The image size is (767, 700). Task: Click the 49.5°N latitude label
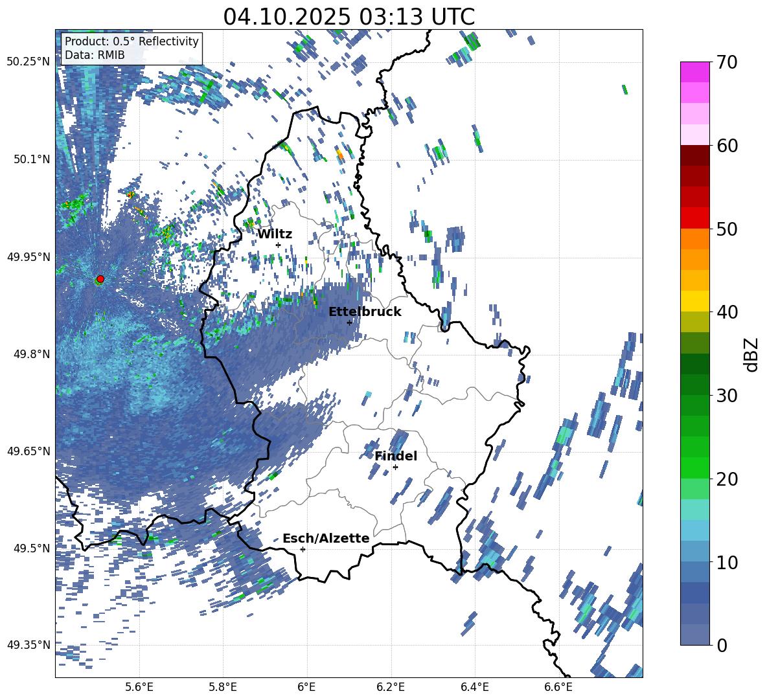32,548
